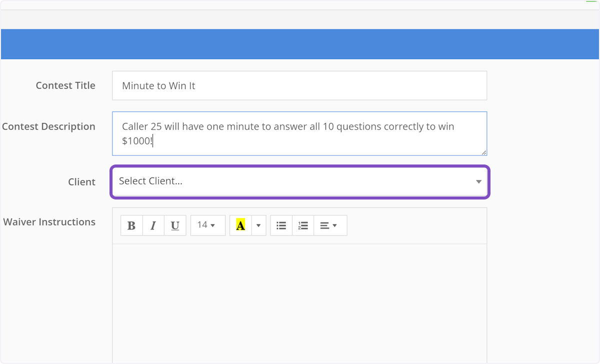Click the Client dropdown caret arrow
600x364 pixels.
[x=478, y=182]
